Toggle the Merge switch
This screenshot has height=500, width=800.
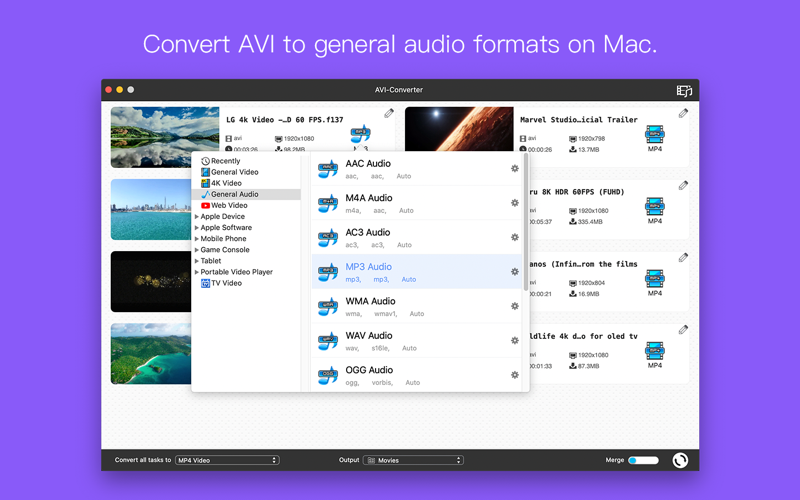click(643, 460)
